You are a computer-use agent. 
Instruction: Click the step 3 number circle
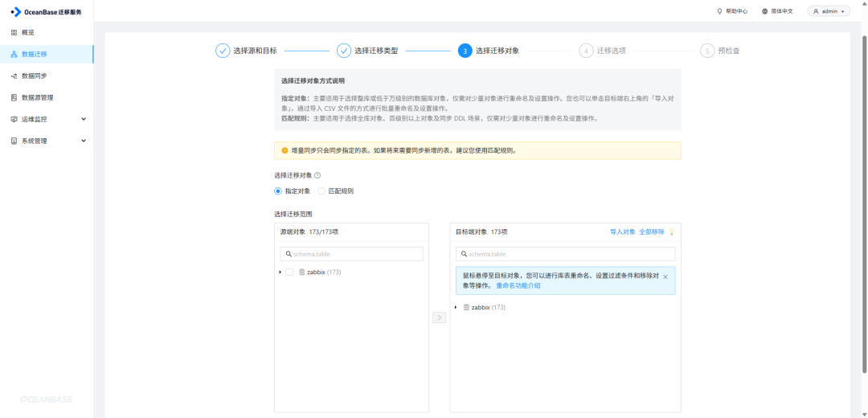[x=465, y=51]
